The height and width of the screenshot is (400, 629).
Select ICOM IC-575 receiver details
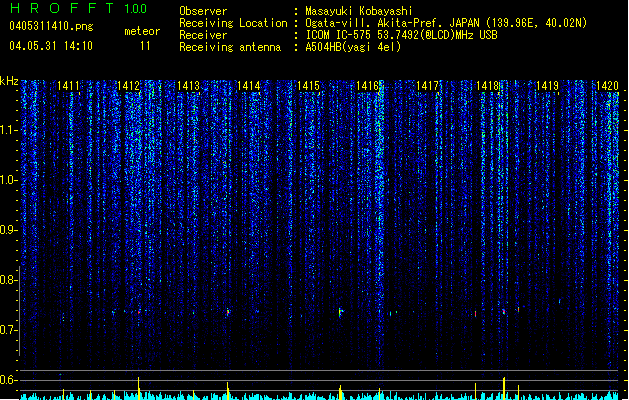(x=402, y=35)
